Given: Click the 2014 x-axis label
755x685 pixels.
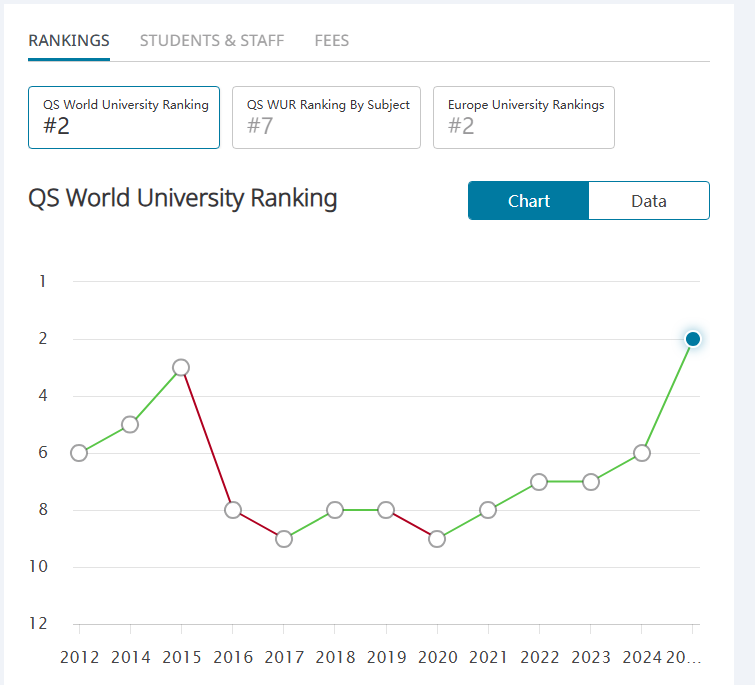Looking at the screenshot, I should click(x=130, y=657).
